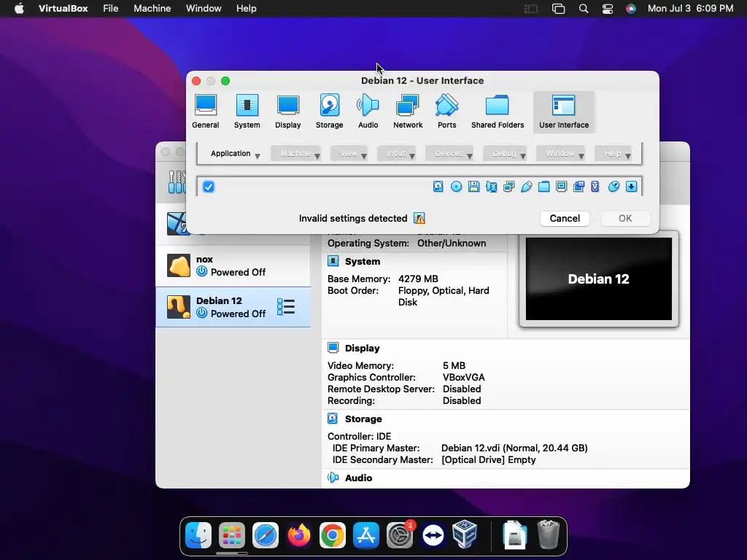Viewport: 747px width, 560px height.
Task: Toggle the hard disk status bar indicator
Action: [x=438, y=187]
